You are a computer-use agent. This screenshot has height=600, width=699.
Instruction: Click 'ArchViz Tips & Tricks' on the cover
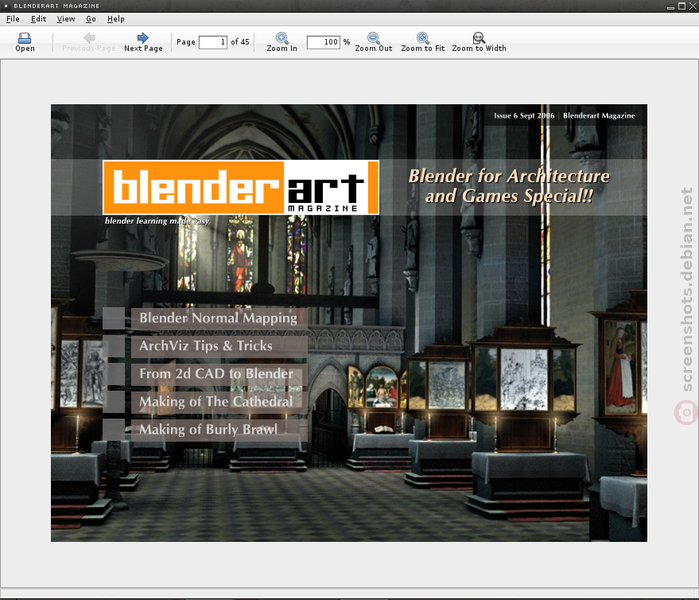(206, 345)
